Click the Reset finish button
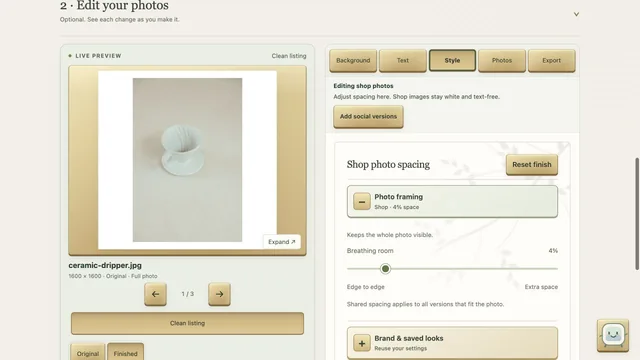 (532, 164)
